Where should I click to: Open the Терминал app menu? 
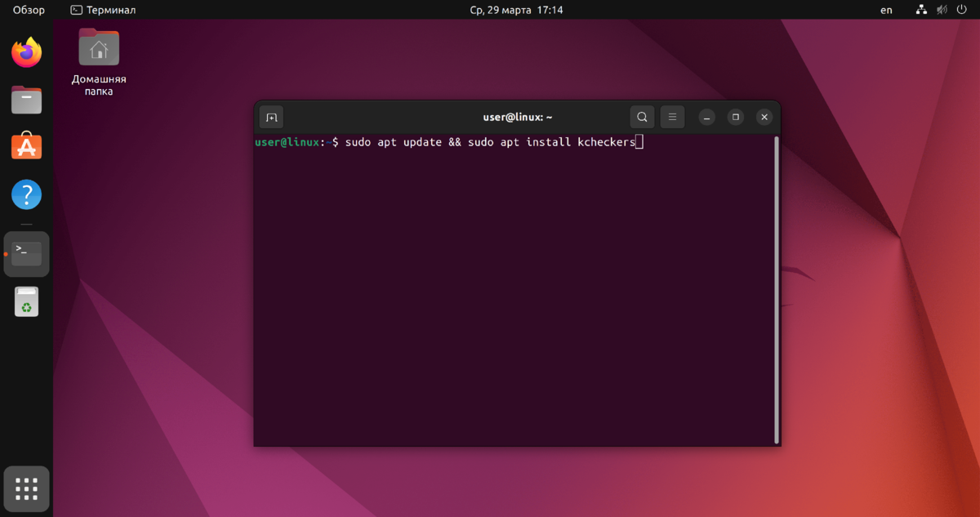click(x=103, y=10)
